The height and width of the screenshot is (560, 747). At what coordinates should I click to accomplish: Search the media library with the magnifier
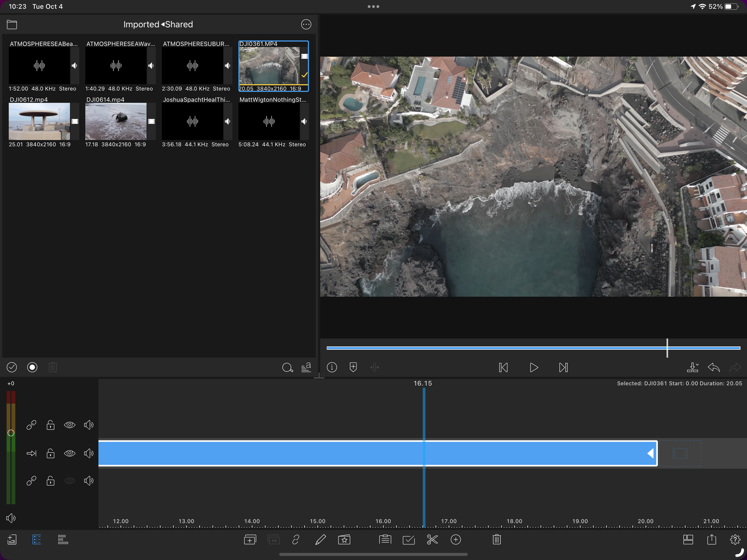287,368
